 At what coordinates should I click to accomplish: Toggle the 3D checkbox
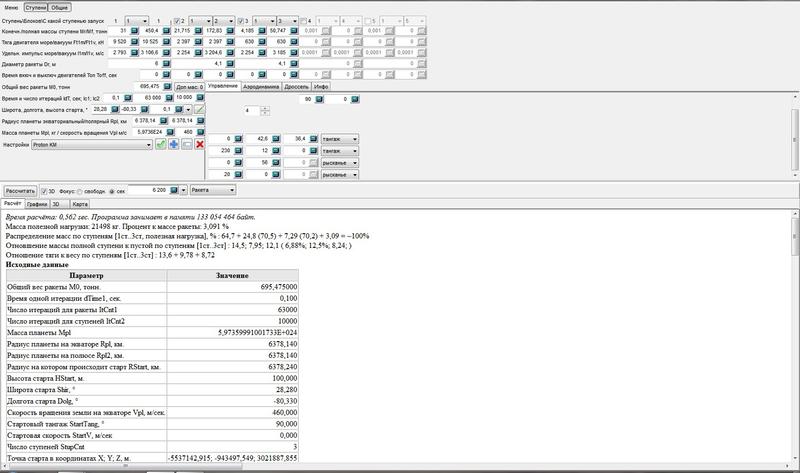[44, 191]
